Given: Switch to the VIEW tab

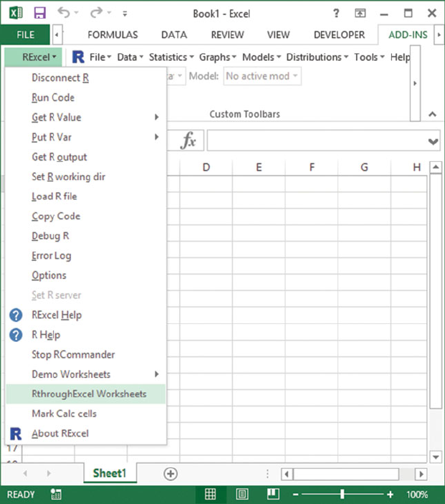Looking at the screenshot, I should point(279,34).
